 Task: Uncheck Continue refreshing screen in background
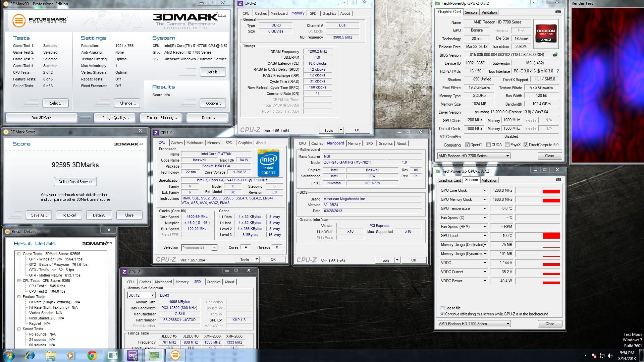point(442,314)
